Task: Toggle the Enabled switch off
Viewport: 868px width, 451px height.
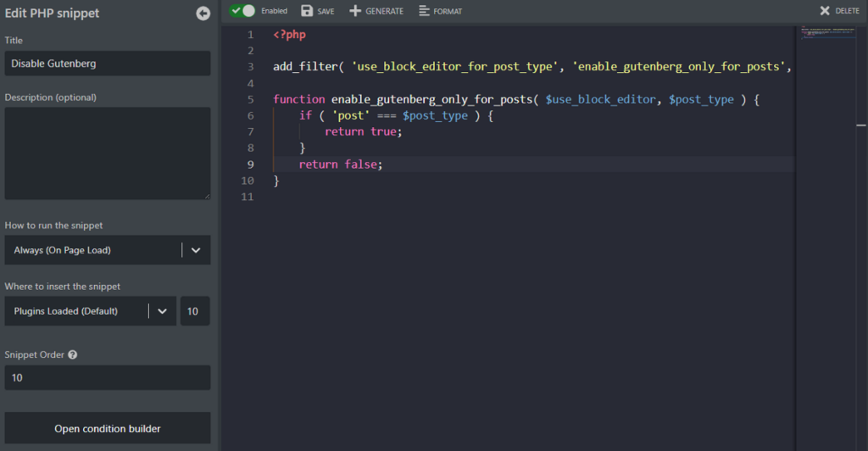Action: coord(242,11)
